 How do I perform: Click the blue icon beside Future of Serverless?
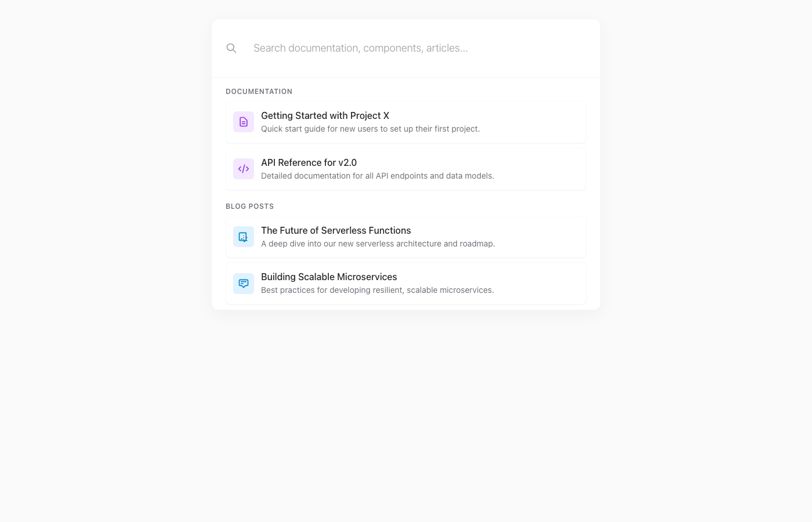pos(244,237)
